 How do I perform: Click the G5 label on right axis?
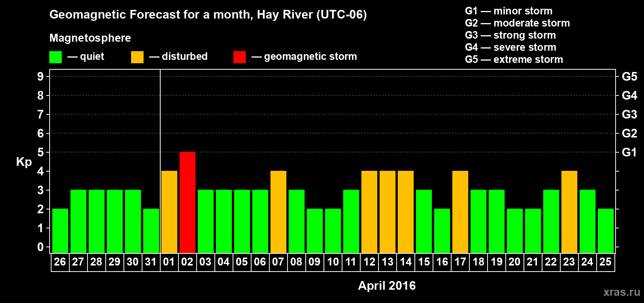(629, 77)
